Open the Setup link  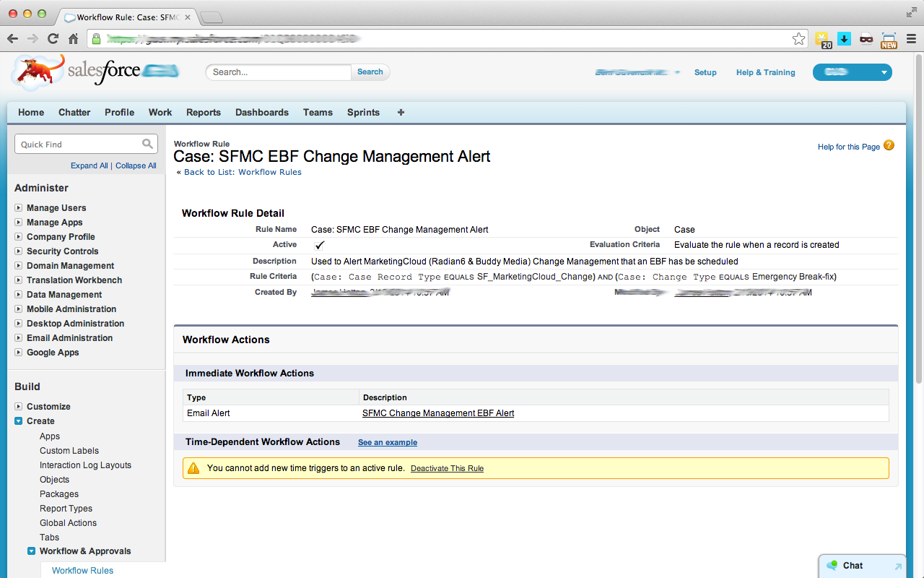tap(705, 72)
